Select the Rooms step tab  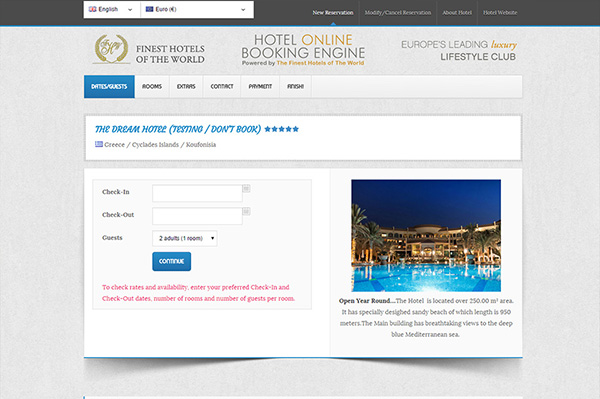[152, 86]
